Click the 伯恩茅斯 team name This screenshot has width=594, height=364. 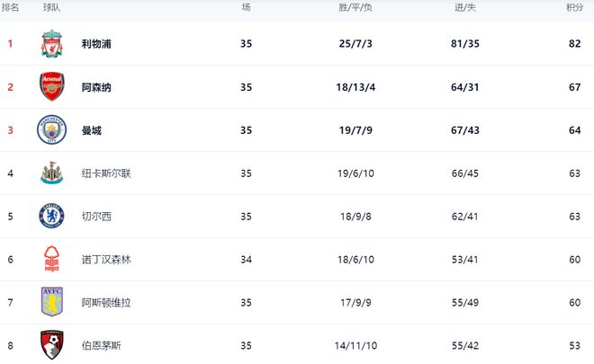click(x=102, y=345)
